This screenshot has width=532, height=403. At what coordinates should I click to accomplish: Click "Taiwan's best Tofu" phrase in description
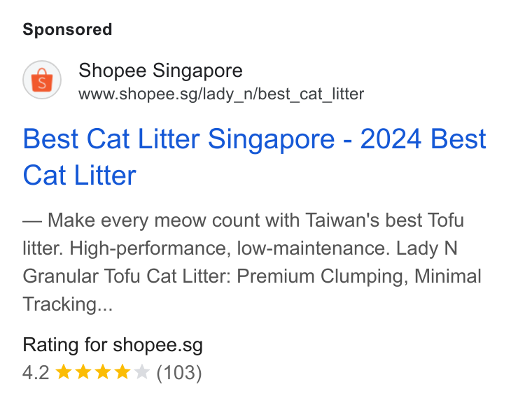[385, 220]
